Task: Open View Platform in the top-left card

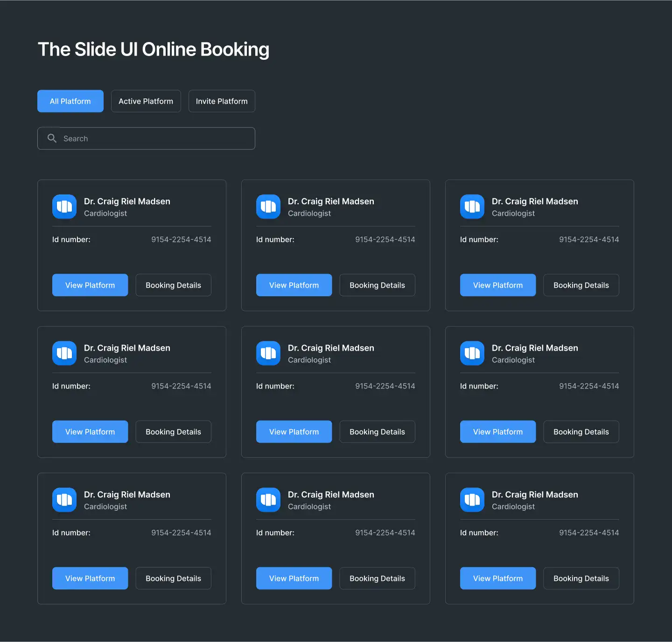Action: 90,285
